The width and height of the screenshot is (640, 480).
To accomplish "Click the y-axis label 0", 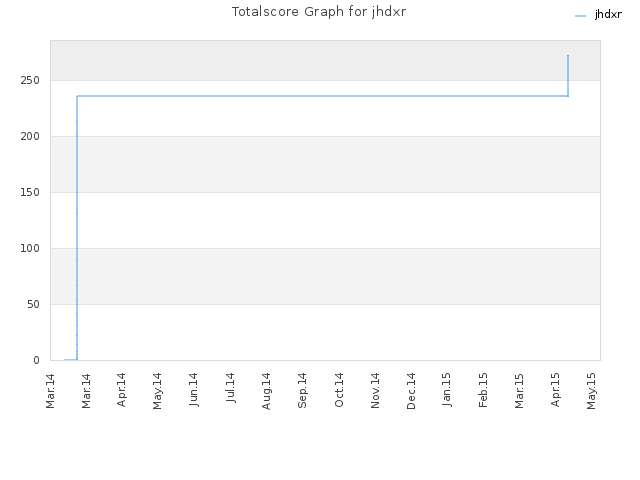I will (36, 360).
